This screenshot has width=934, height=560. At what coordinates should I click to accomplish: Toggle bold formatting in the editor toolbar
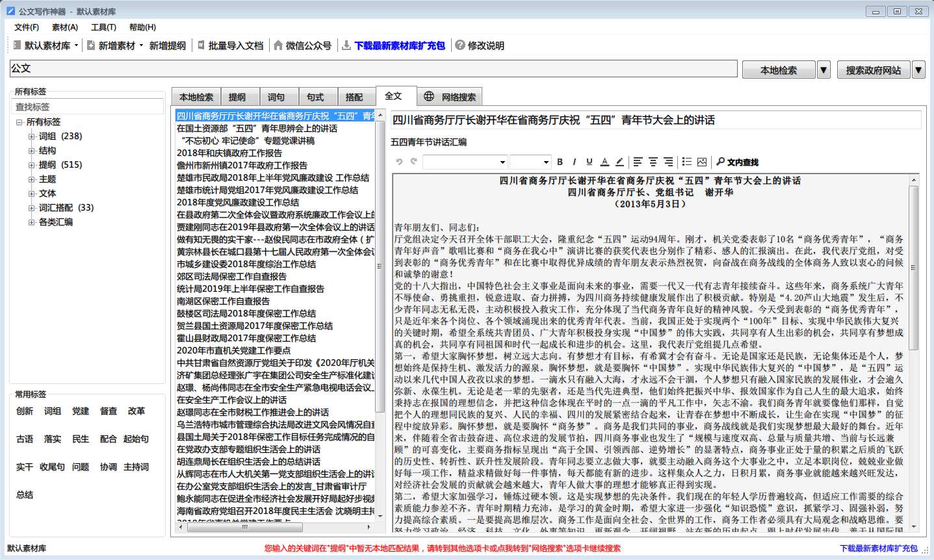560,162
